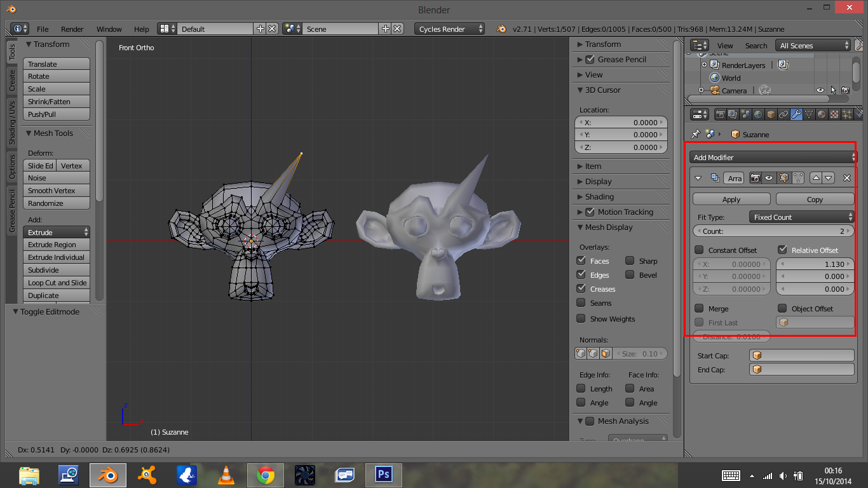The image size is (868, 488).
Task: Collapse the Array modifier panel triangle
Action: tap(698, 178)
